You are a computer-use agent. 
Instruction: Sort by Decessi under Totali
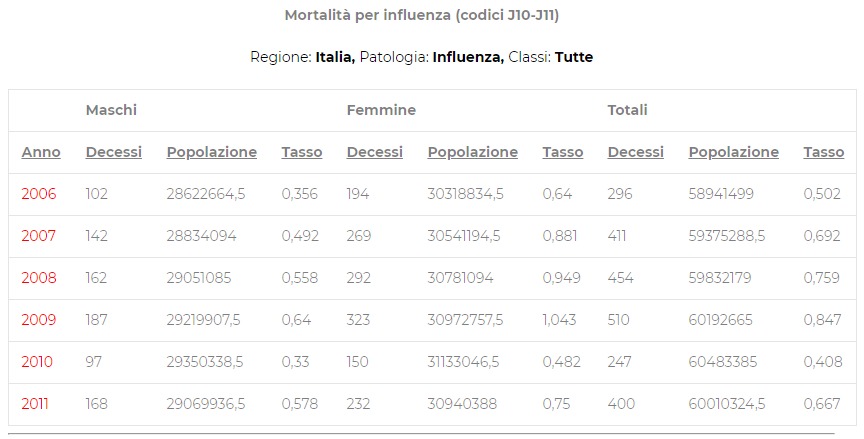coord(636,152)
